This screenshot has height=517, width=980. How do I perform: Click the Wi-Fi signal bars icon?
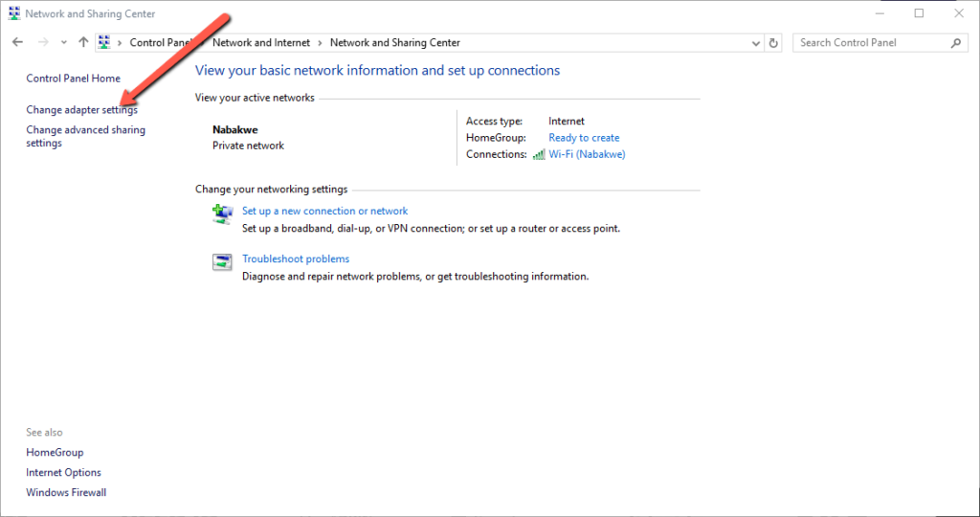coord(538,154)
